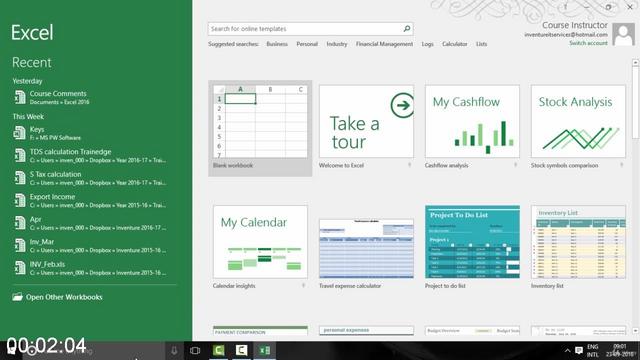The height and width of the screenshot is (360, 640).
Task: Search suggested Industry templates
Action: coord(337,44)
